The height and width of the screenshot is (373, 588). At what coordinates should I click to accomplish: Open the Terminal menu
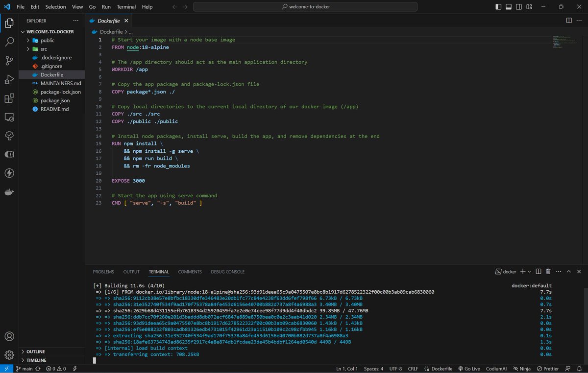pyautogui.click(x=126, y=7)
